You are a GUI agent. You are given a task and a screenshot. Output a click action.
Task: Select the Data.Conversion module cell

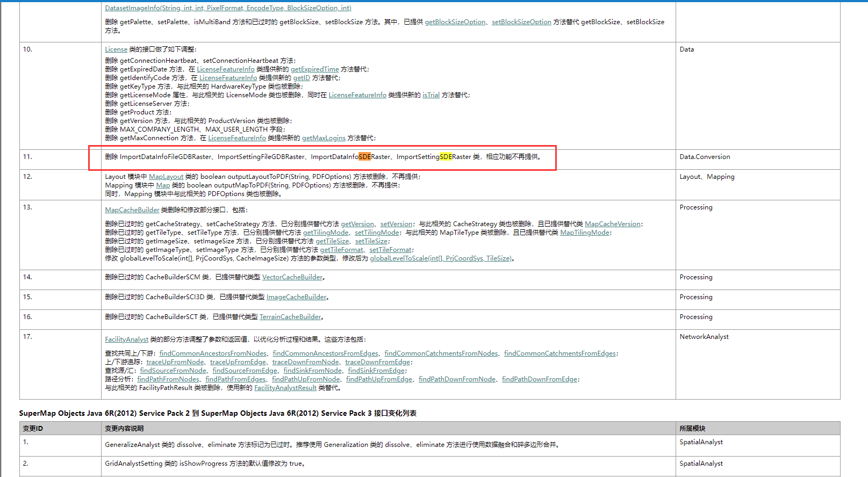[758, 160]
